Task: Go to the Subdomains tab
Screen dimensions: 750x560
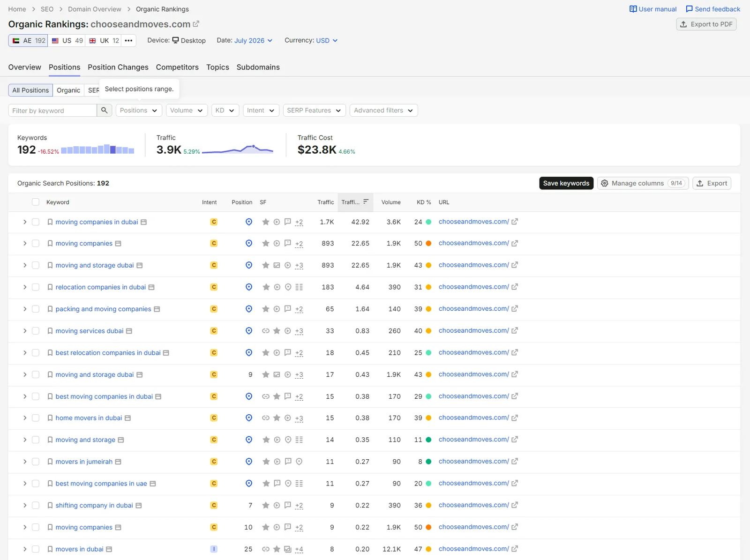Action: [258, 67]
